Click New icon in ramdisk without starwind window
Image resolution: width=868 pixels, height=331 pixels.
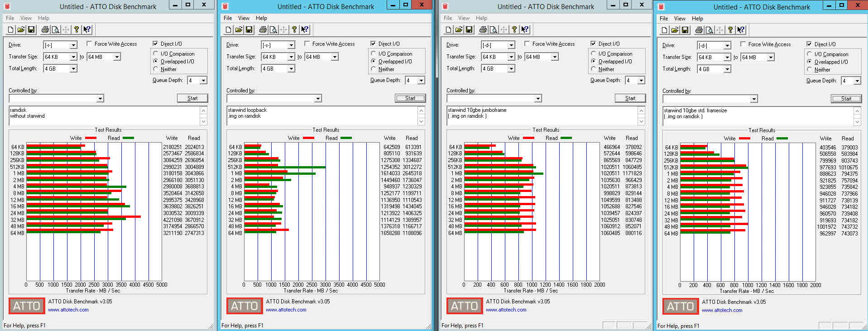click(10, 29)
